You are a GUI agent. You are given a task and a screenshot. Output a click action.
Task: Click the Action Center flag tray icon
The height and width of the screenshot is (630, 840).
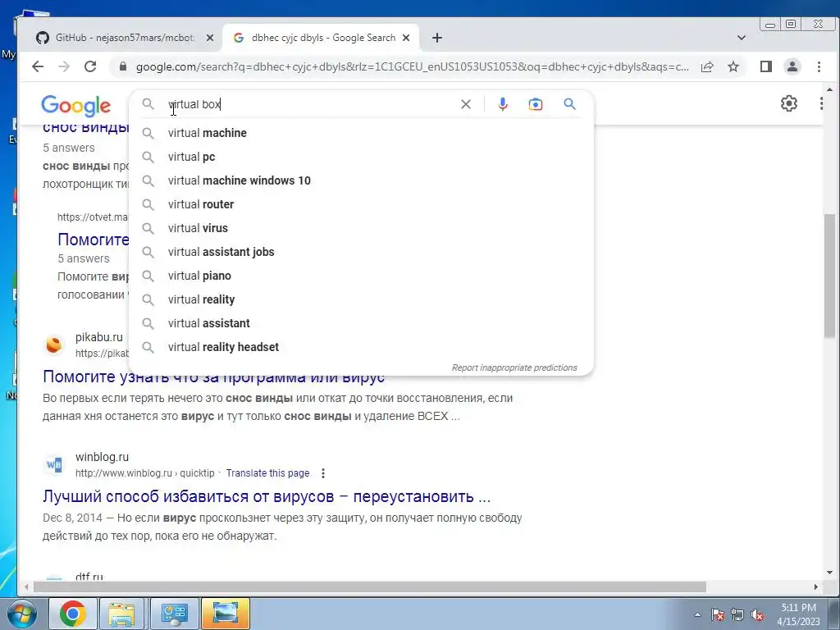tap(718, 614)
